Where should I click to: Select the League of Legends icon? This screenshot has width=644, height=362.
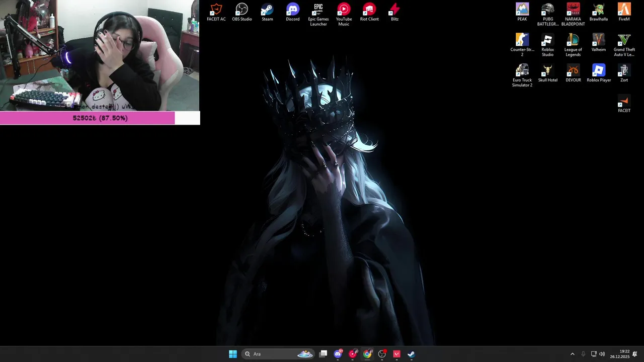(x=573, y=45)
